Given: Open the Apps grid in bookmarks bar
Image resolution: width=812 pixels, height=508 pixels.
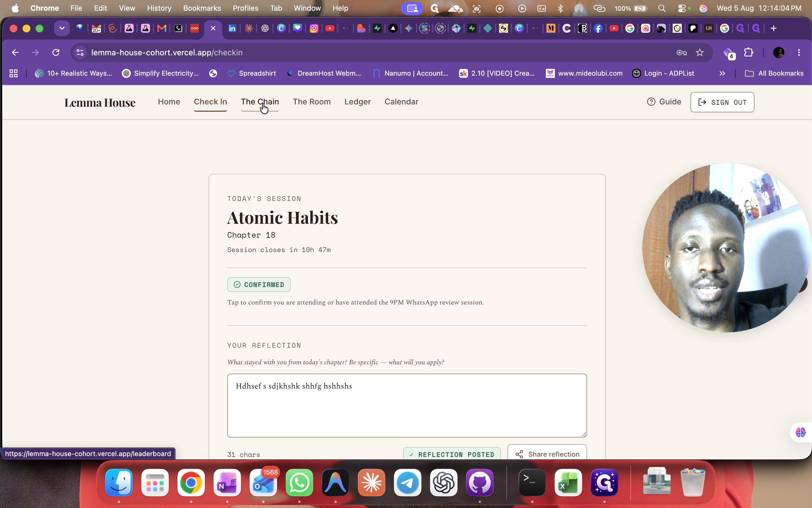Looking at the screenshot, I should [x=14, y=73].
